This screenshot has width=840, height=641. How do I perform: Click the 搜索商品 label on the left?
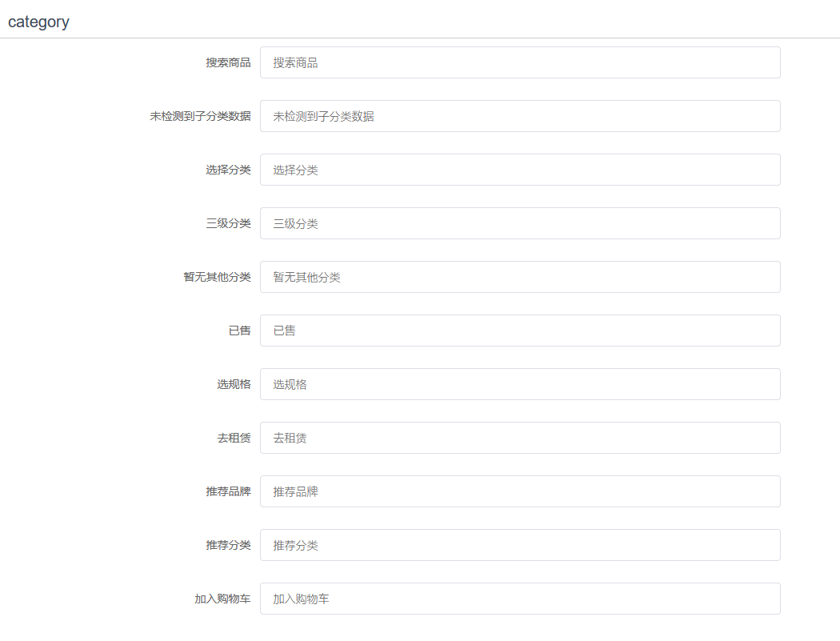coord(228,62)
